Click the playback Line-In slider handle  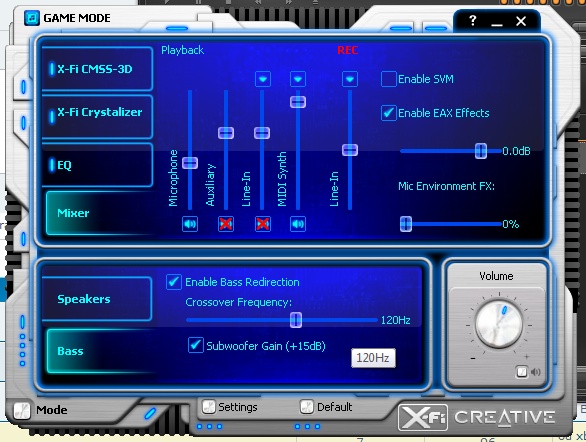tap(262, 133)
